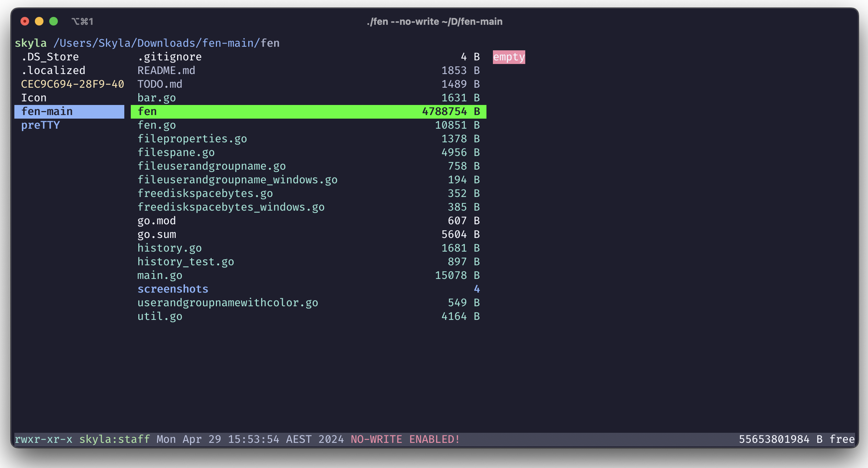868x468 pixels.
Task: Click the path /Users/Skyla/Downloads/fen-main/fen
Action: coord(167,43)
